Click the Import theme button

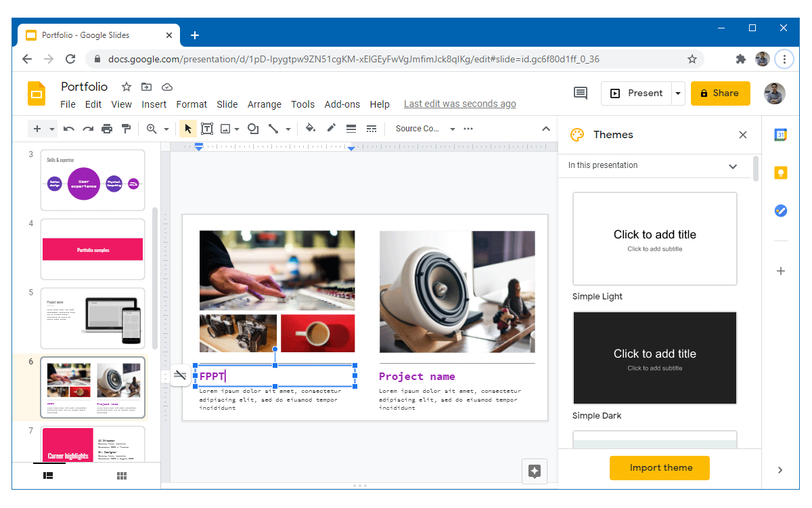point(659,467)
